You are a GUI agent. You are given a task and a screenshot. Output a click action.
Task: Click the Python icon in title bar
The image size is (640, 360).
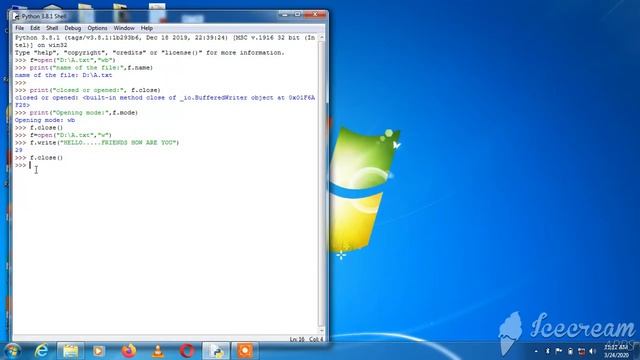point(16,16)
